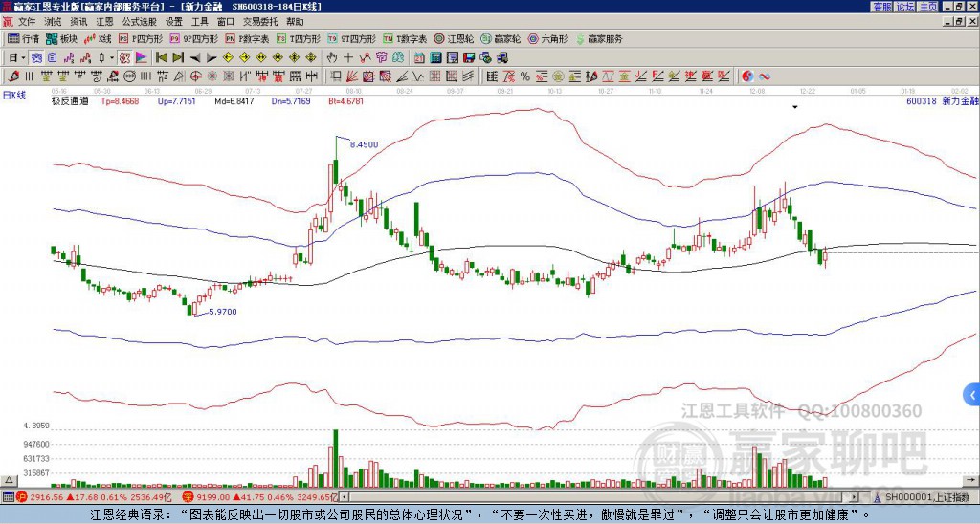This screenshot has height=524, width=980.
Task: Click the black right arrow icon
Action: point(212,58)
